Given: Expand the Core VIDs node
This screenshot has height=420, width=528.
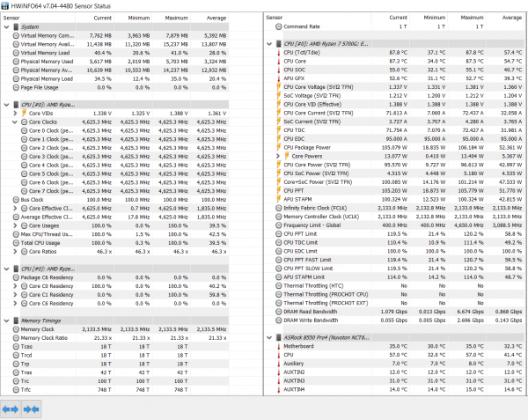Looking at the screenshot, I should click(x=15, y=114).
